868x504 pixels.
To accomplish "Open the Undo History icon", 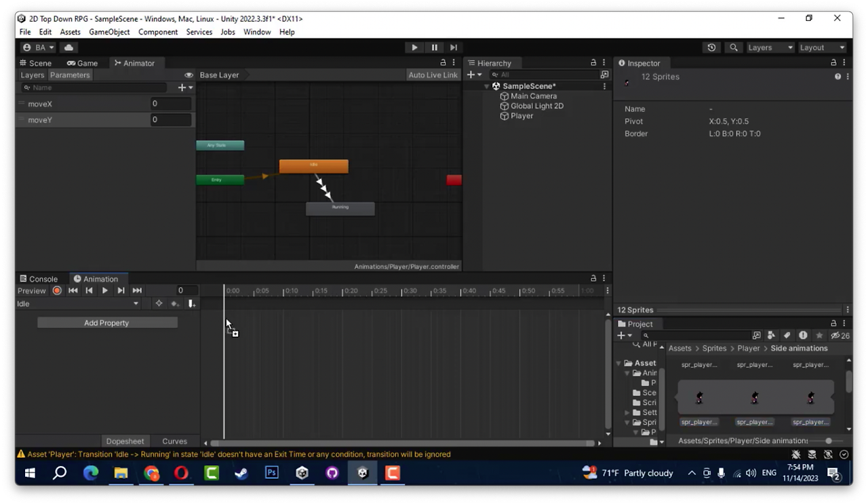I will pos(711,47).
